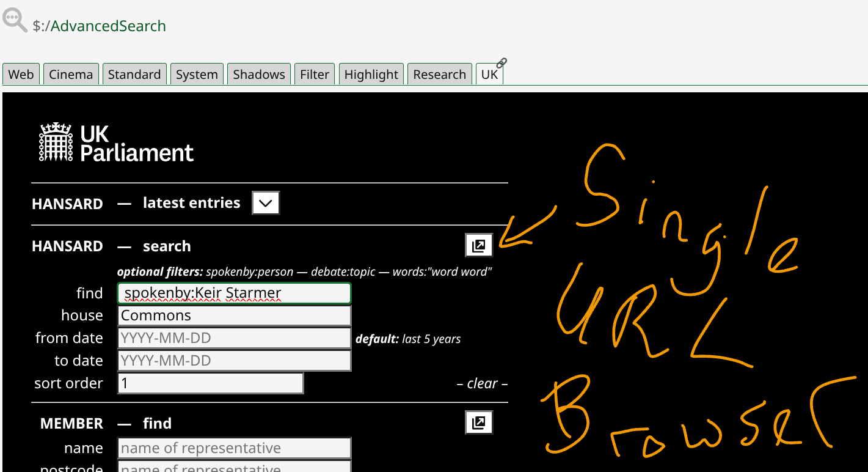Click the Member find open-in-new-window icon

point(479,422)
